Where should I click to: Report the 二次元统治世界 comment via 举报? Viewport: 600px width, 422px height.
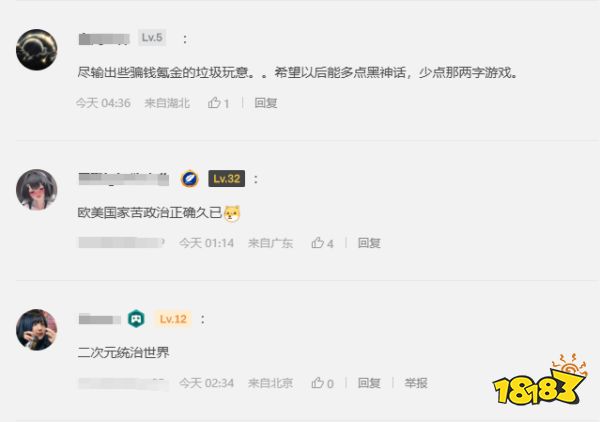coord(416,383)
